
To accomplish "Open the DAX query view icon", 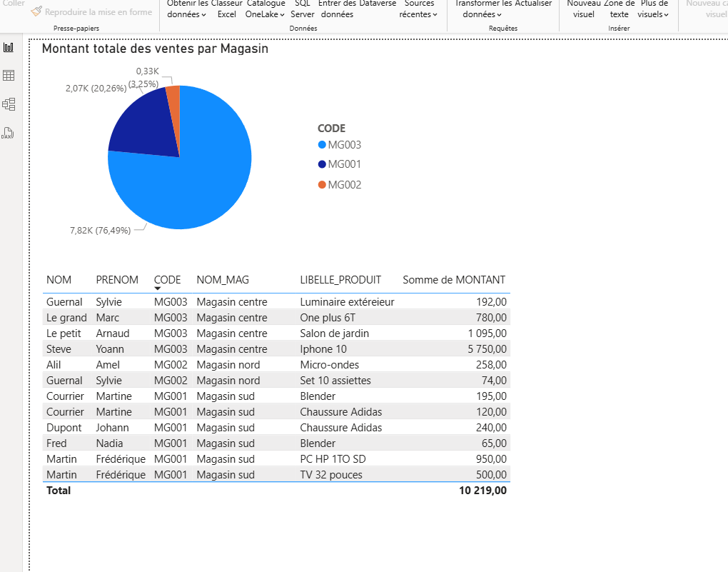I will pyautogui.click(x=9, y=133).
